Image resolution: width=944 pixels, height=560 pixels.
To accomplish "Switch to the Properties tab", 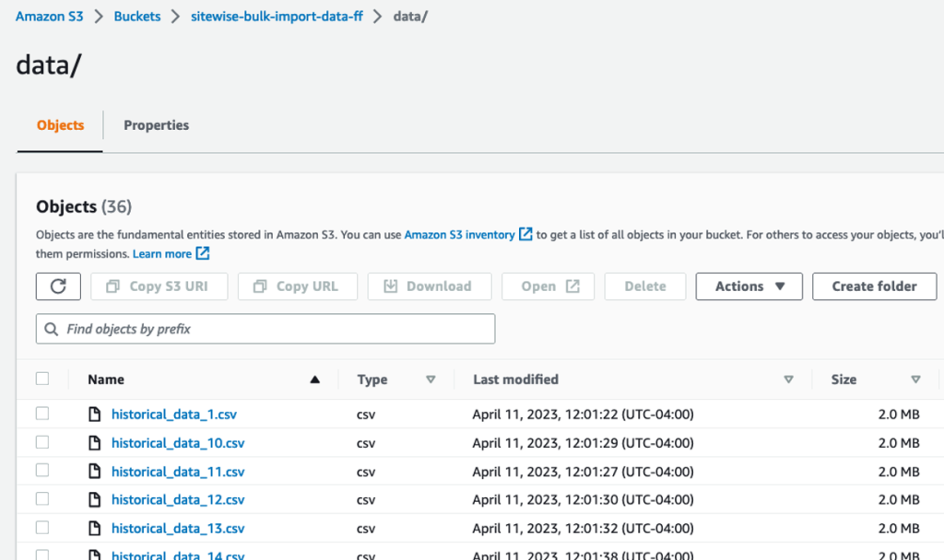I will 156,125.
